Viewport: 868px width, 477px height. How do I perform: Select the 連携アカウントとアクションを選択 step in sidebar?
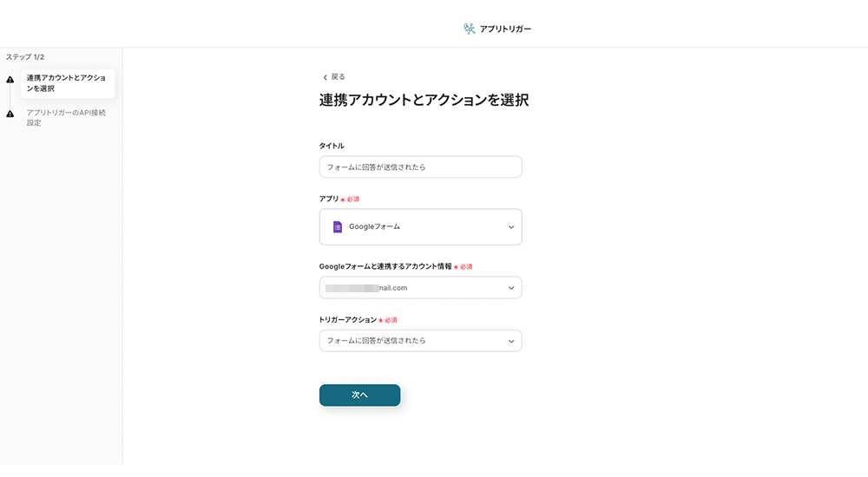click(66, 83)
